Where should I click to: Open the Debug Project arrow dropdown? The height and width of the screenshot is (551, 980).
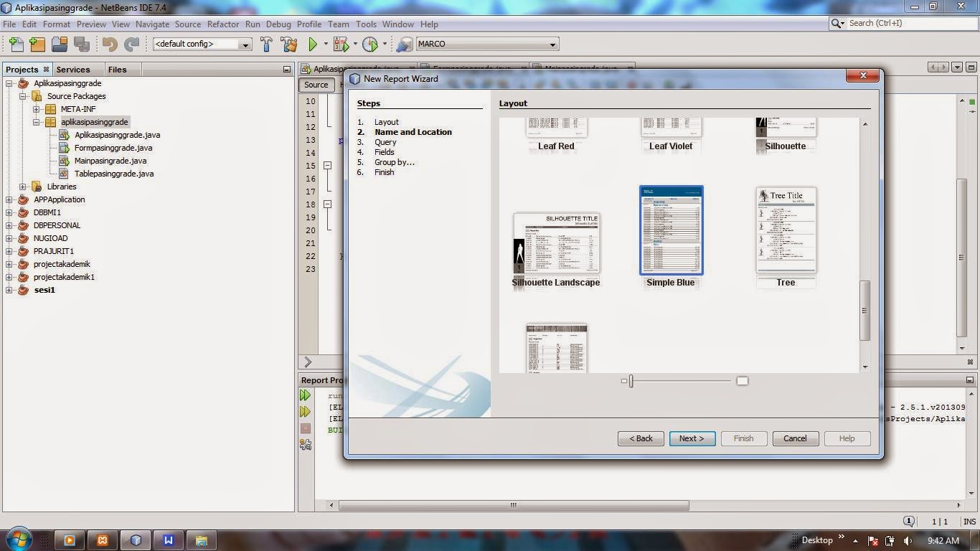[354, 44]
